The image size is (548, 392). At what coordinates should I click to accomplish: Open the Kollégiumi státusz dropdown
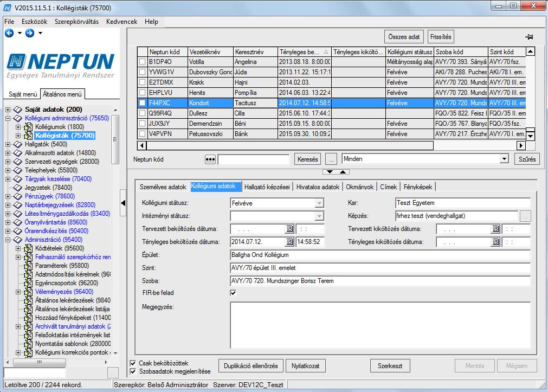319,203
